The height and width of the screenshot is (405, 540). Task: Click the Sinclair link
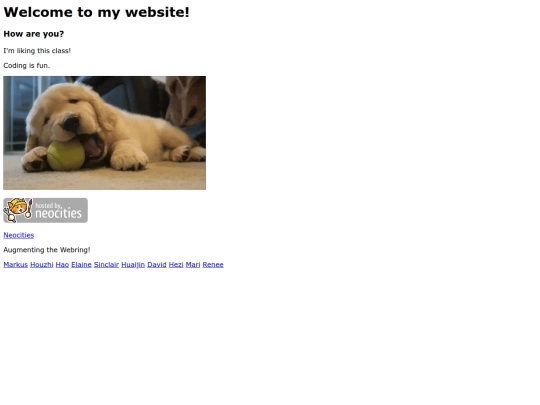point(106,264)
